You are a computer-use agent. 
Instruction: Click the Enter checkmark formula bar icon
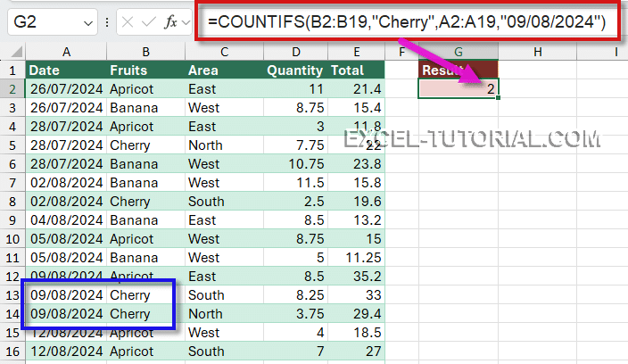click(149, 22)
